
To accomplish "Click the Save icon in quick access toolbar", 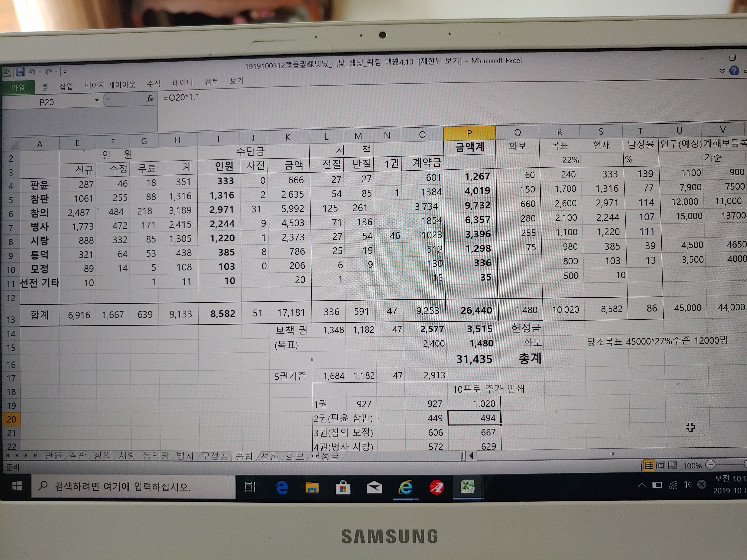I will click(20, 72).
